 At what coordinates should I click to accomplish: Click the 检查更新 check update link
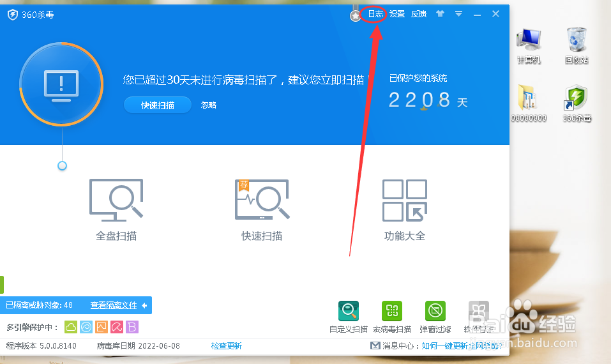tap(227, 345)
